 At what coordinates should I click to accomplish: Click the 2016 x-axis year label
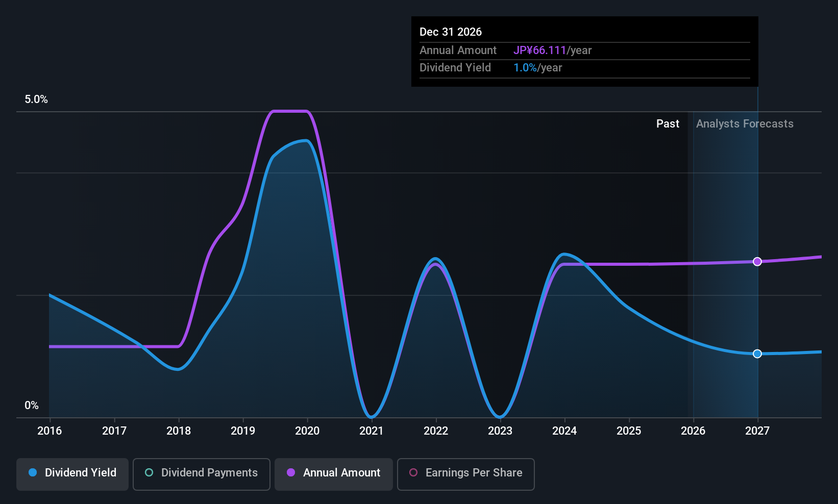coord(50,431)
